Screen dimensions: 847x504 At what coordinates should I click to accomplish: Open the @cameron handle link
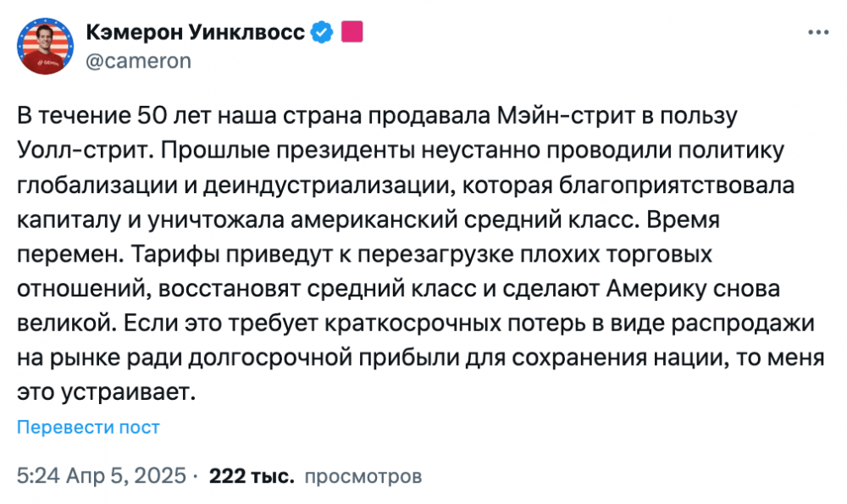pos(139,61)
